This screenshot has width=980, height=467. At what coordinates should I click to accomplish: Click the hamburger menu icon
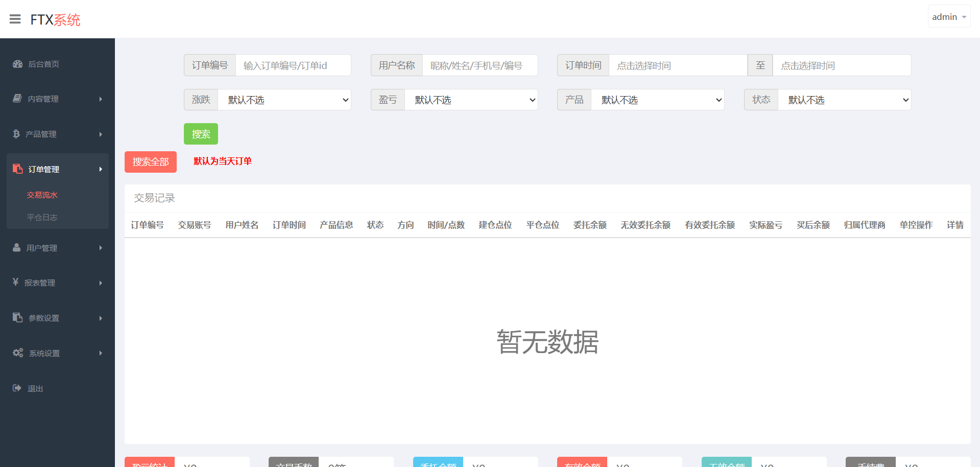[x=15, y=19]
